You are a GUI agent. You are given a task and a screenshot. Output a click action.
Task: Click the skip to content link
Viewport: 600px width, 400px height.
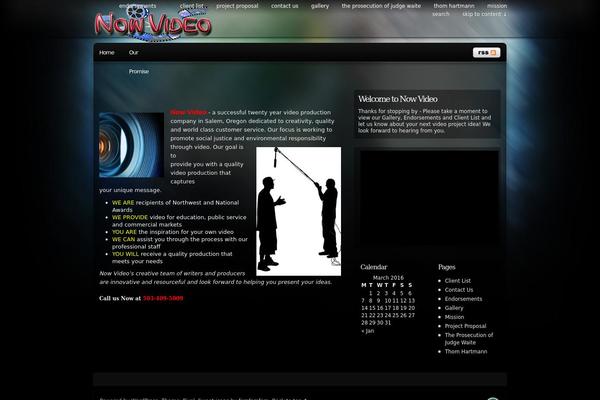(x=484, y=14)
